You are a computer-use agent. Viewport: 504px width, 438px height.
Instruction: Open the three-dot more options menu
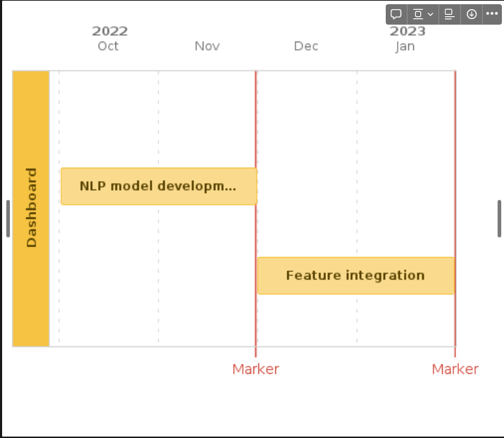click(x=491, y=14)
